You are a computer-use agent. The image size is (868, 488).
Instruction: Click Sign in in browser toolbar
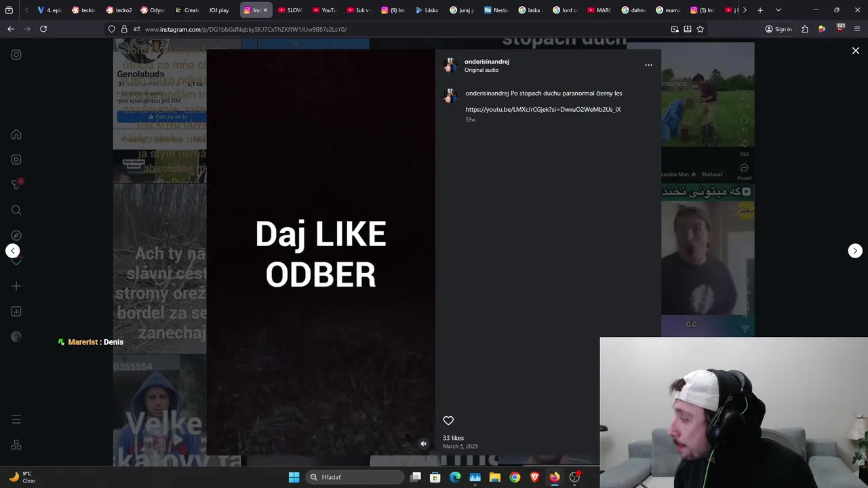point(778,29)
